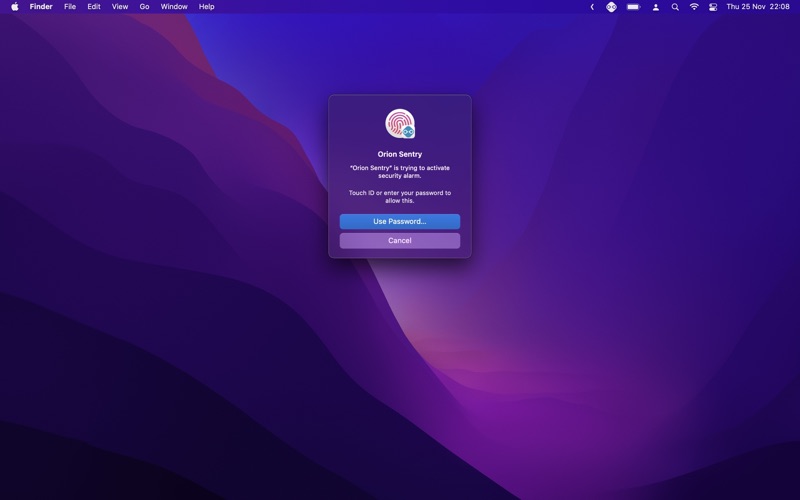Click the Orion Sentry dialog title
The image size is (800, 500).
tap(399, 154)
